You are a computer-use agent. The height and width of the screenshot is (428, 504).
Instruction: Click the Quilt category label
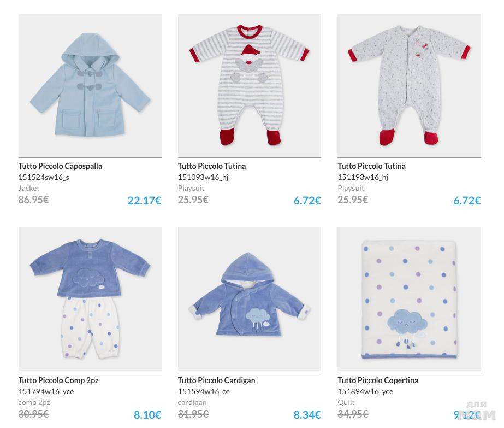pyautogui.click(x=346, y=402)
